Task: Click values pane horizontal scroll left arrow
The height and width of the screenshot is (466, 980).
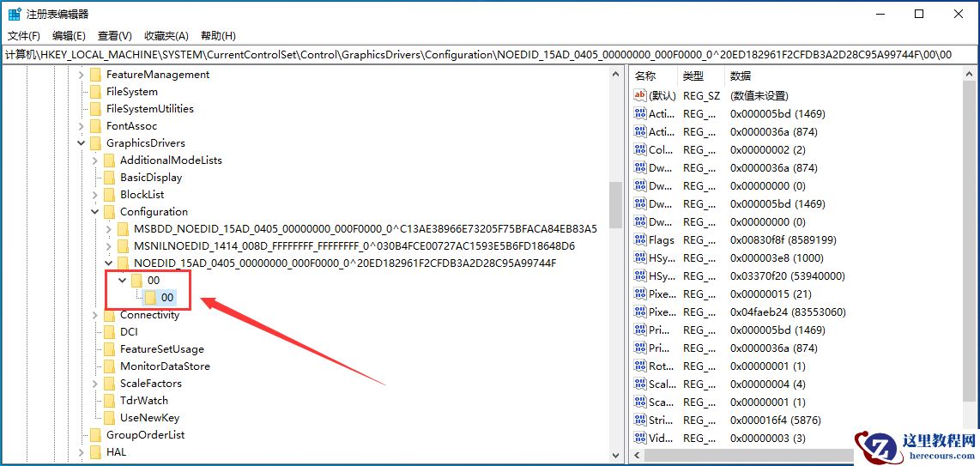Action: point(637,456)
